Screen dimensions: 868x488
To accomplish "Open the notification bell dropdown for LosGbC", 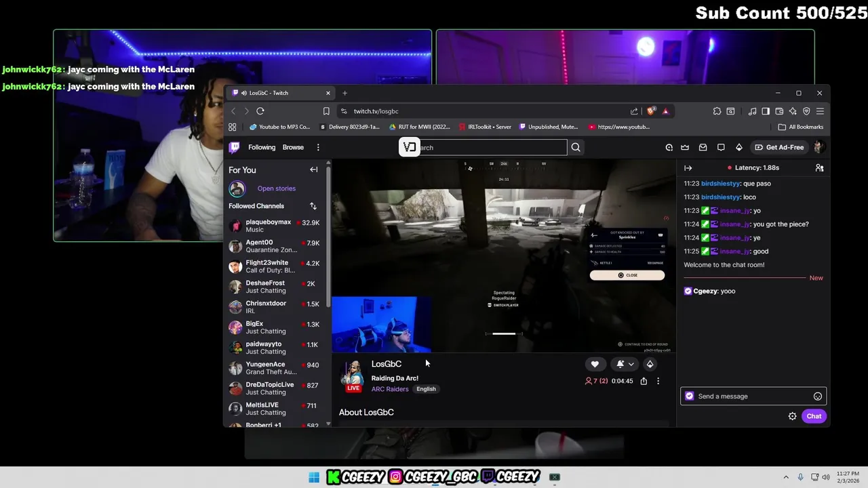I will [x=625, y=364].
